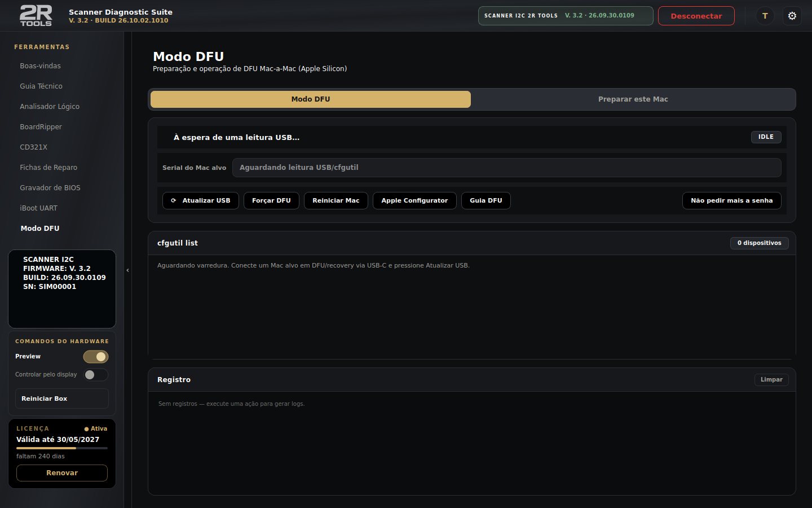This screenshot has width=812, height=508.
Task: Focus the Serial do Mac alvo field
Action: pyautogui.click(x=507, y=168)
